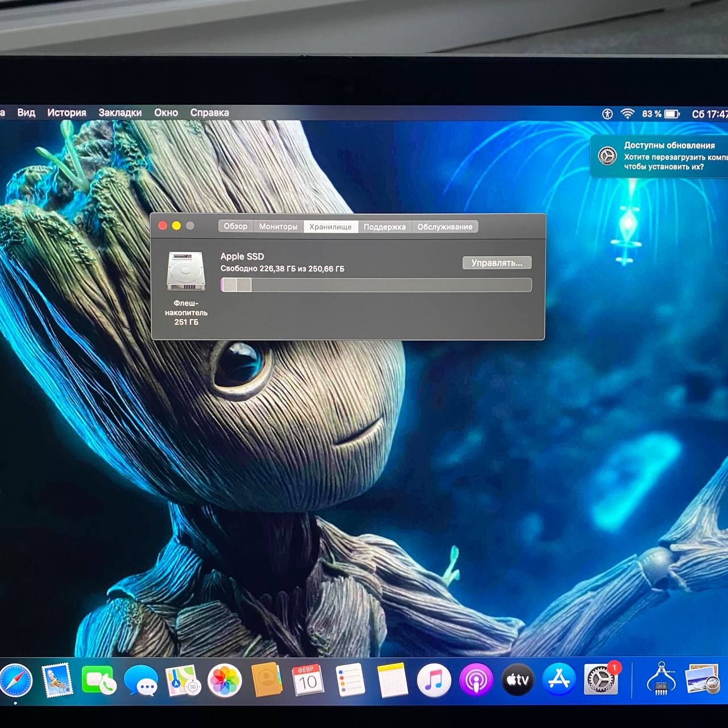Close the storage window with red button
Screen dimensions: 728x728
163,226
